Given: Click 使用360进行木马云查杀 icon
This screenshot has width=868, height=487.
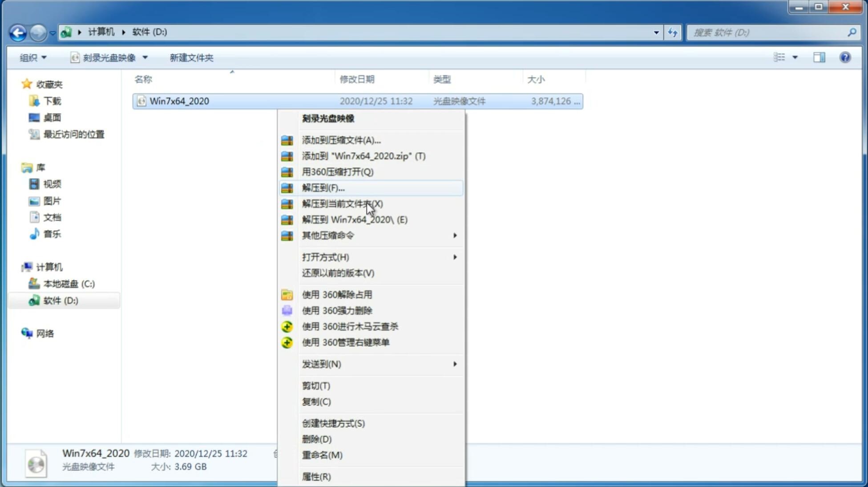Looking at the screenshot, I should 286,326.
